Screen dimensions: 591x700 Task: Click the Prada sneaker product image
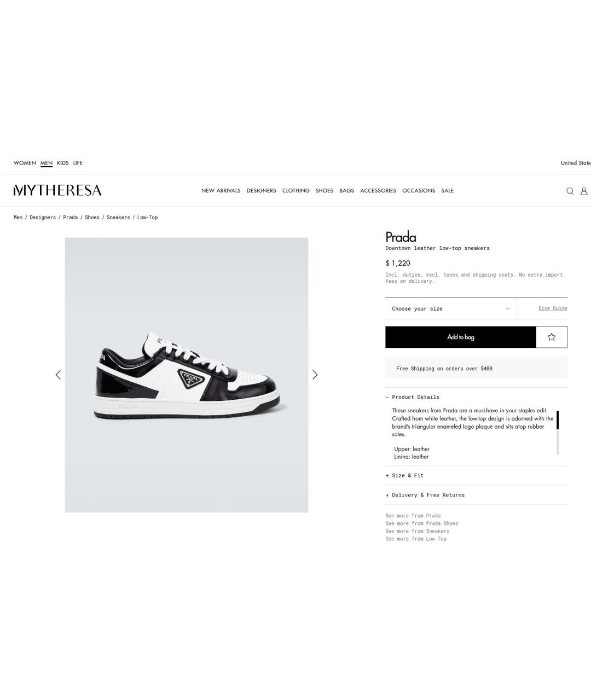click(x=187, y=375)
